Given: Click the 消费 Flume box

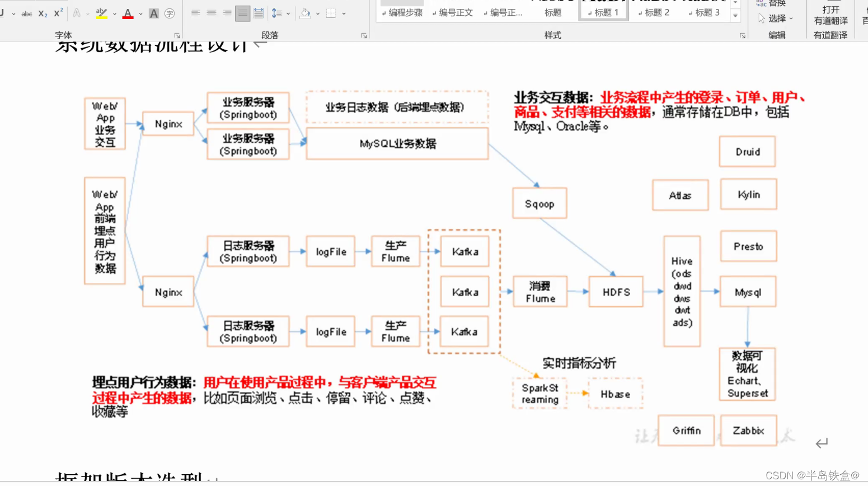Looking at the screenshot, I should (540, 292).
